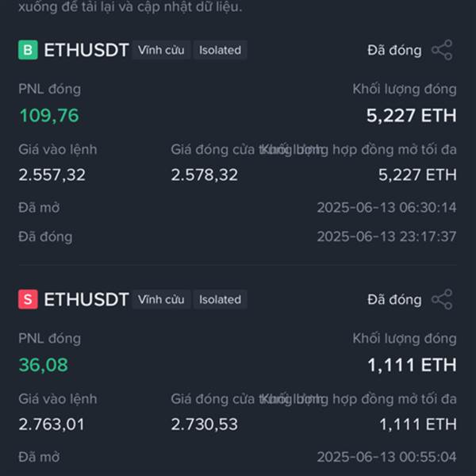Open ETHUSDT title of the buy position
The height and width of the screenshot is (476, 476).
click(x=86, y=50)
